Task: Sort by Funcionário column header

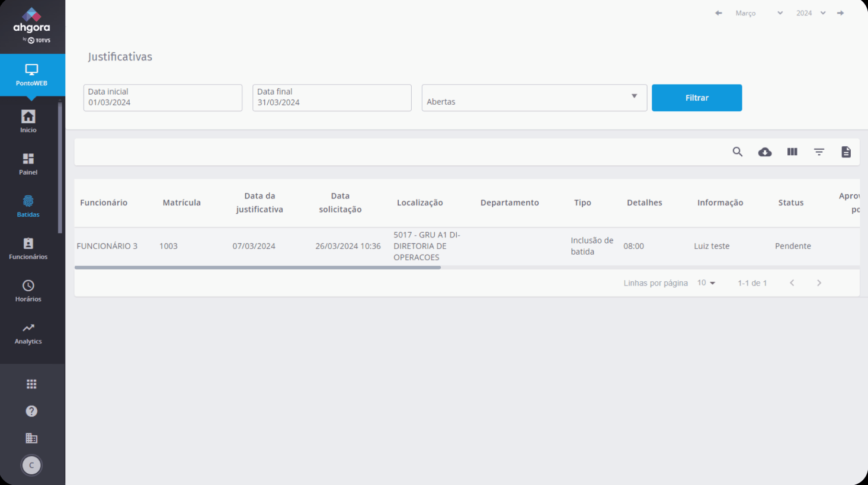Action: (104, 203)
